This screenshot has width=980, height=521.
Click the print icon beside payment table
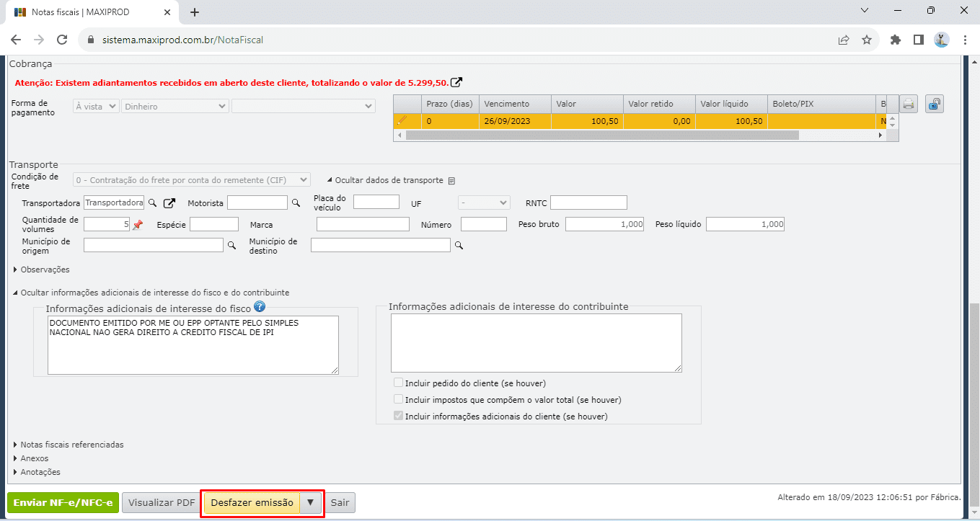[x=909, y=104]
